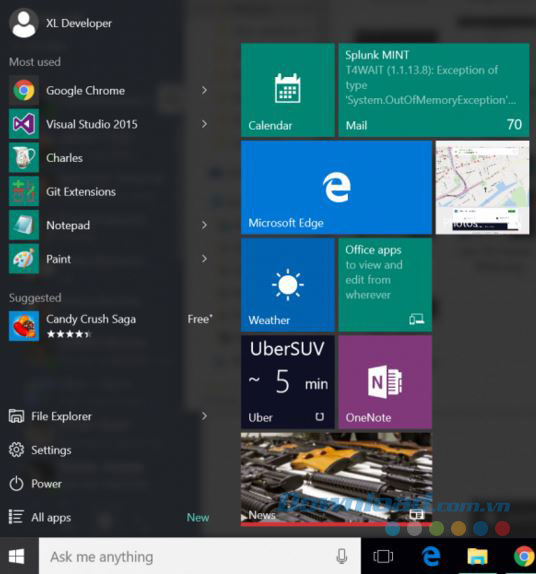Select the Candy Crush Saga suggested app icon
This screenshot has height=574, width=536.
(24, 326)
